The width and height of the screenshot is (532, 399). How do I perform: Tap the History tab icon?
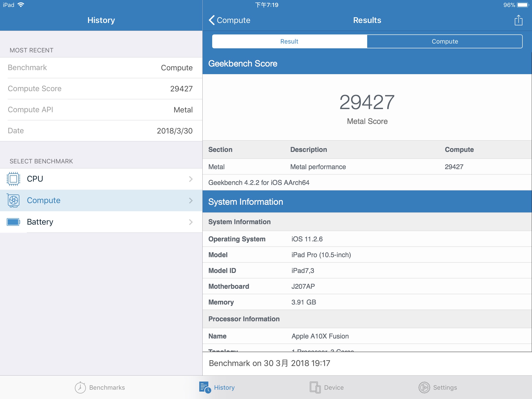[205, 388]
